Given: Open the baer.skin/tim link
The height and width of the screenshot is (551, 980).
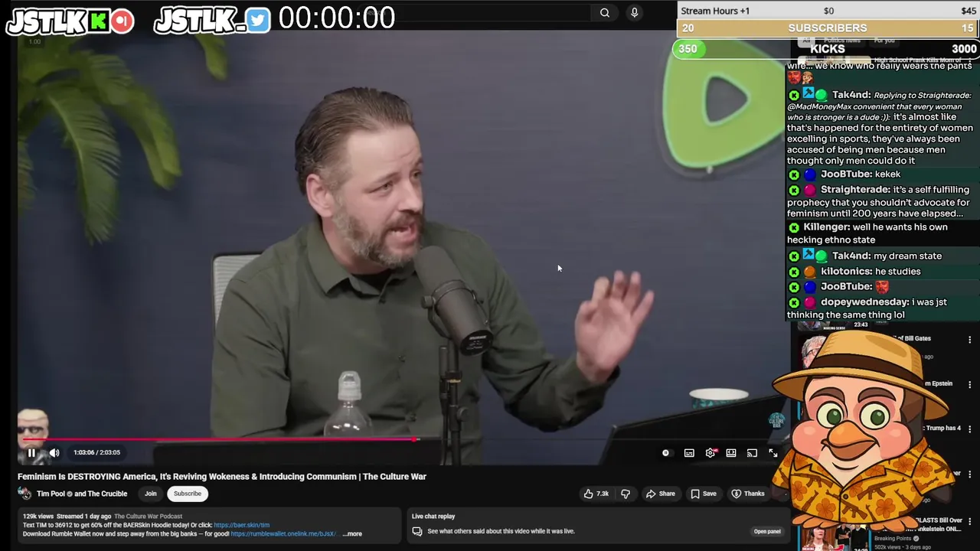Looking at the screenshot, I should pos(241,525).
